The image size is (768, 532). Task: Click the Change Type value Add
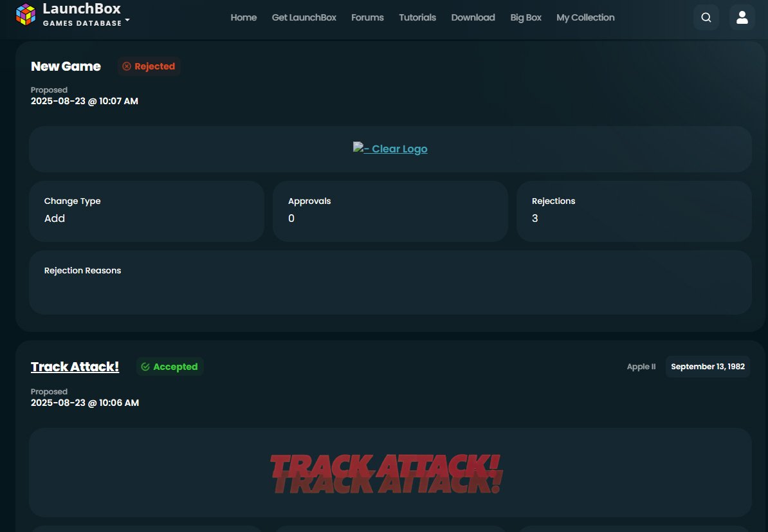click(55, 219)
